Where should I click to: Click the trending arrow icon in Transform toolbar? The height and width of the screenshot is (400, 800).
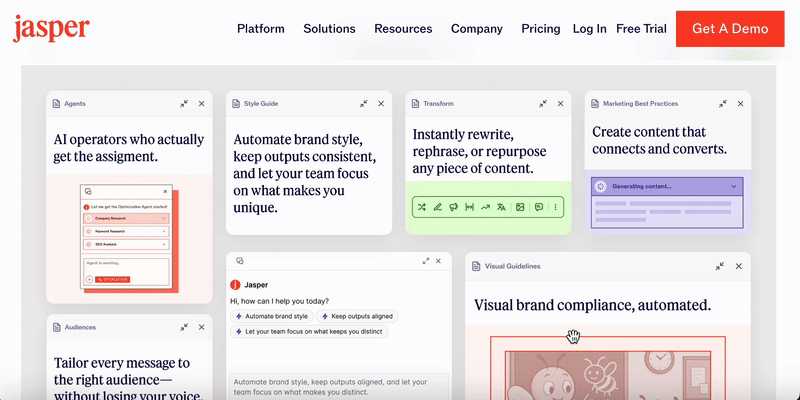[485, 207]
